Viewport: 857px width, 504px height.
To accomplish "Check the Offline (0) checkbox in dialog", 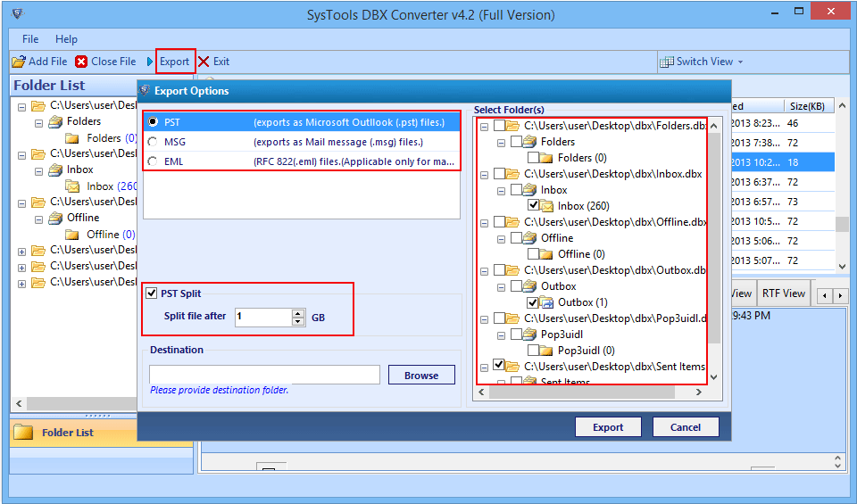I will pyautogui.click(x=533, y=254).
